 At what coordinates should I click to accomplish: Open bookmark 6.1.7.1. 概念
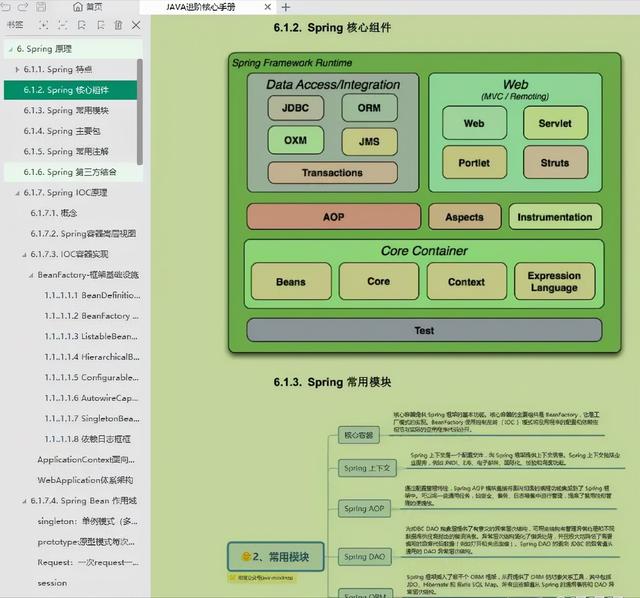click(x=60, y=213)
